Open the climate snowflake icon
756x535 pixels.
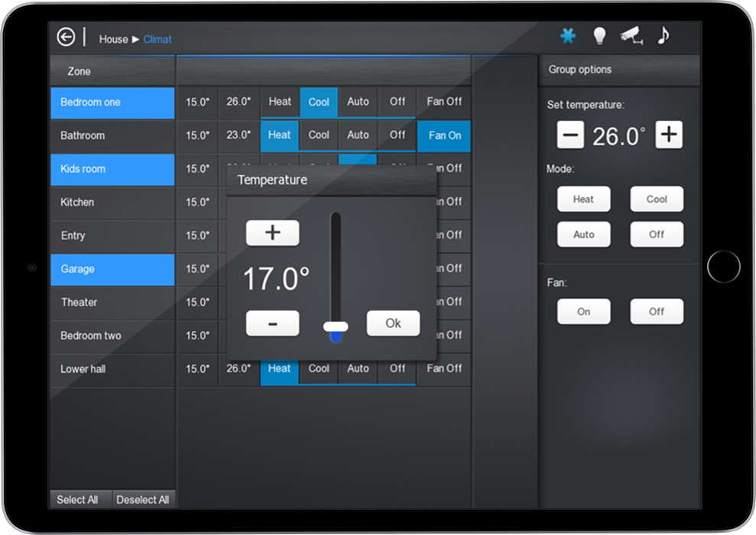[x=567, y=36]
